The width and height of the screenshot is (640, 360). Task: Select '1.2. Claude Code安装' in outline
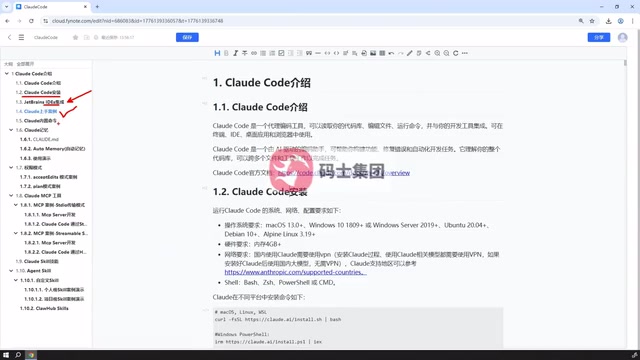[x=38, y=92]
